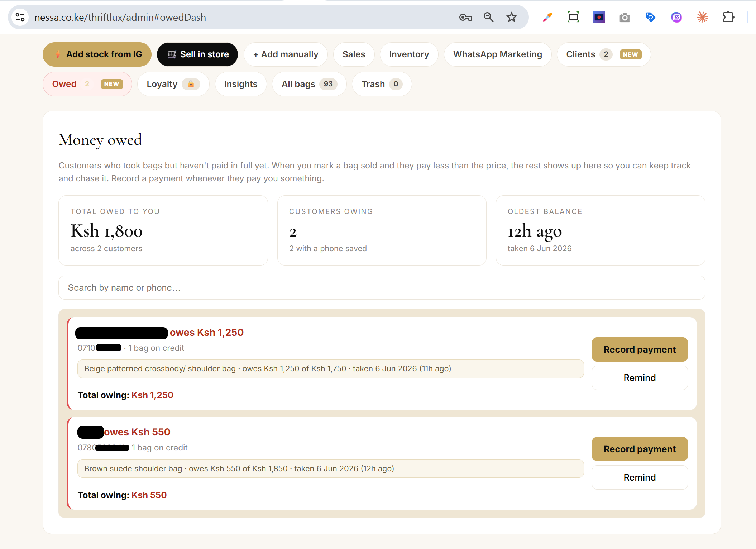Click 'across 2 customers' text
This screenshot has height=549, width=756.
pyautogui.click(x=106, y=249)
